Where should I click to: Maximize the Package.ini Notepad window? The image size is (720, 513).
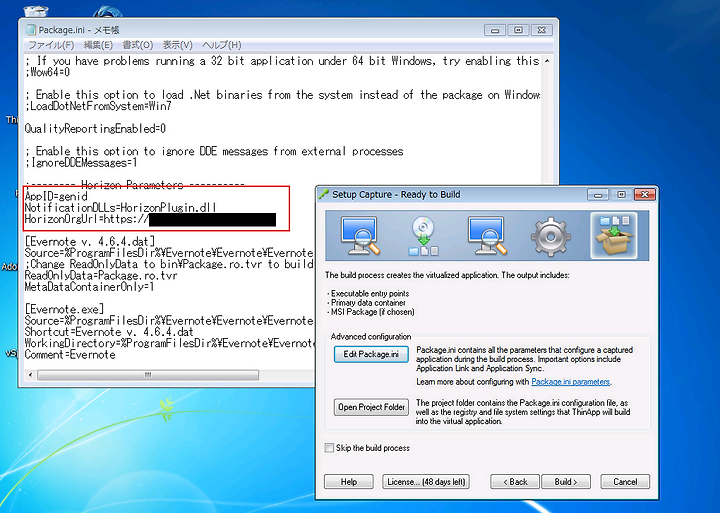tap(518, 30)
